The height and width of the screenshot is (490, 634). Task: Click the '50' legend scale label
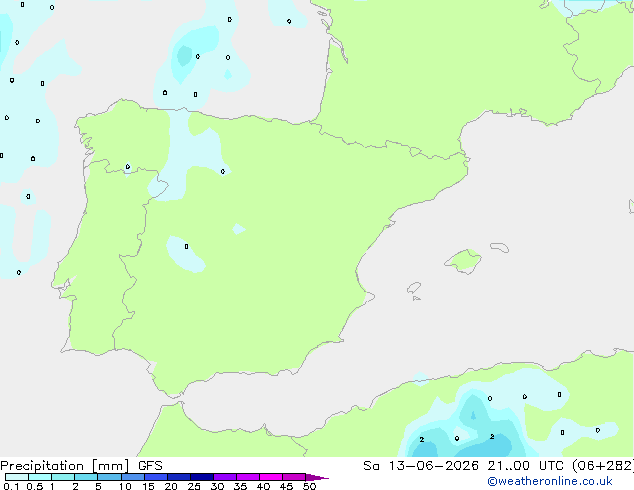tap(309, 486)
